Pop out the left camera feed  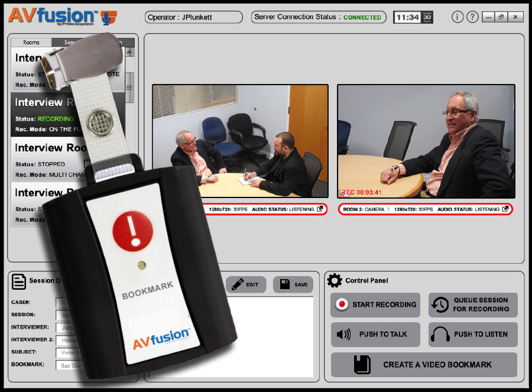click(x=320, y=209)
